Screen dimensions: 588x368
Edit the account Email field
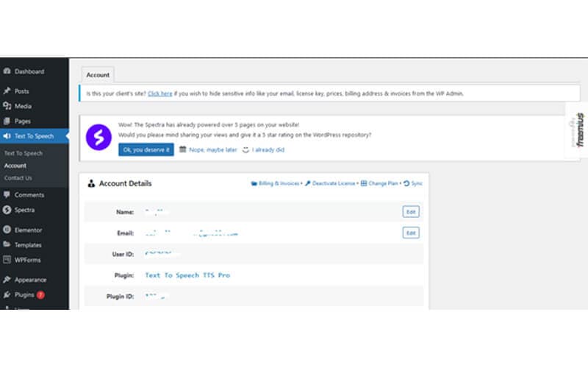(411, 233)
